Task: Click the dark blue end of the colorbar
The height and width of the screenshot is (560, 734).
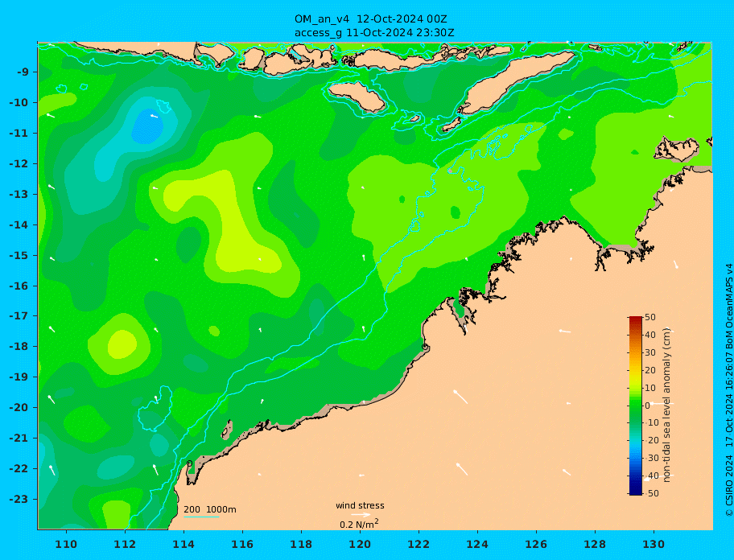Action: point(635,492)
